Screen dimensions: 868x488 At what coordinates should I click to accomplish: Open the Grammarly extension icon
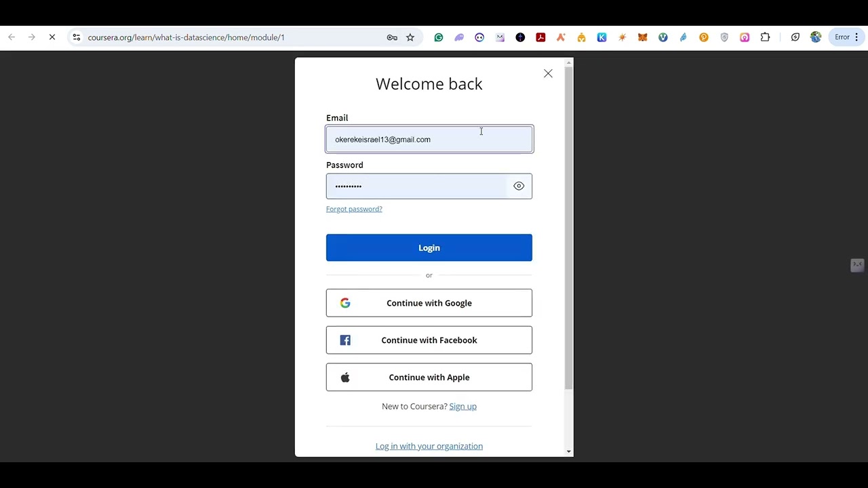pos(439,37)
